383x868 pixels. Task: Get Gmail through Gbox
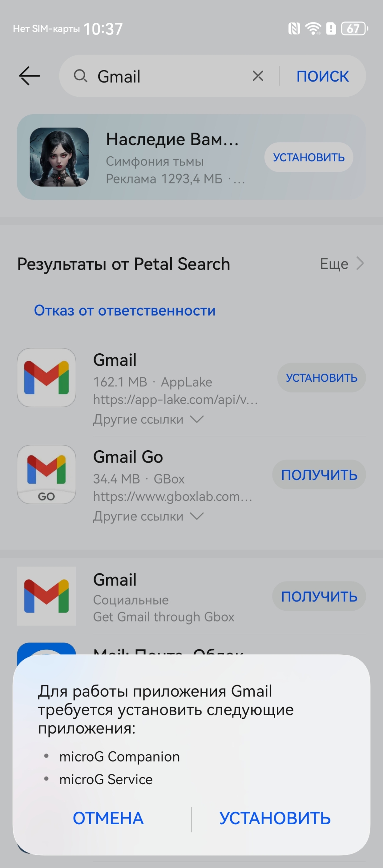[x=319, y=596]
